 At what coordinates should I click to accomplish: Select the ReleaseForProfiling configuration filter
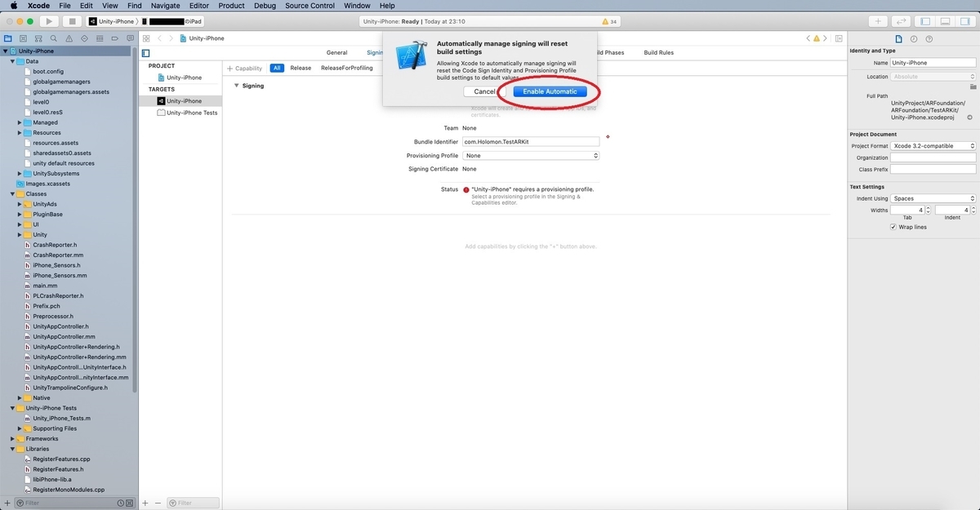[x=347, y=68]
